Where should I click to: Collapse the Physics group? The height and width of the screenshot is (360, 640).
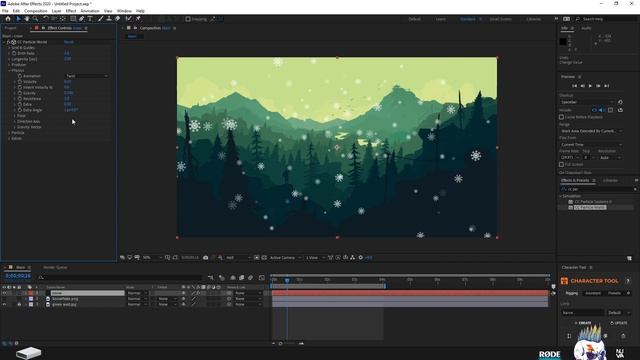9,71
